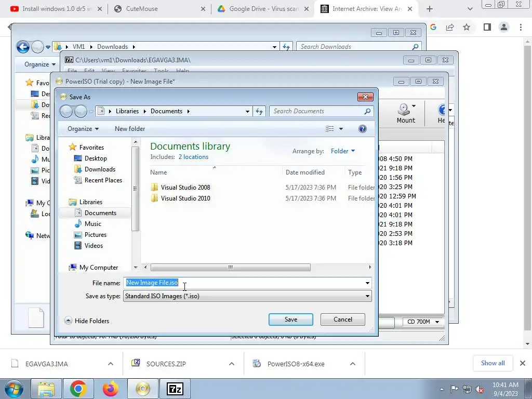The height and width of the screenshot is (399, 532).
Task: Click Favorites star in Save As sidebar
Action: click(x=72, y=147)
